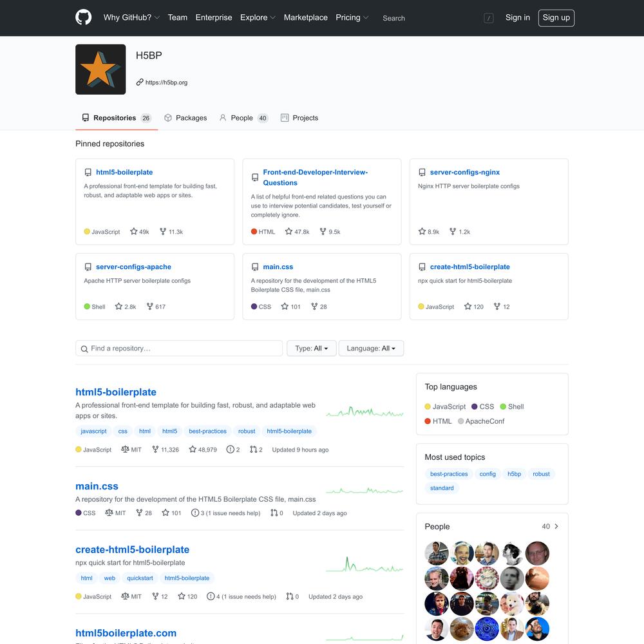Open the html5boilerplate.com repository heading
The width and height of the screenshot is (644, 644).
coord(126,633)
